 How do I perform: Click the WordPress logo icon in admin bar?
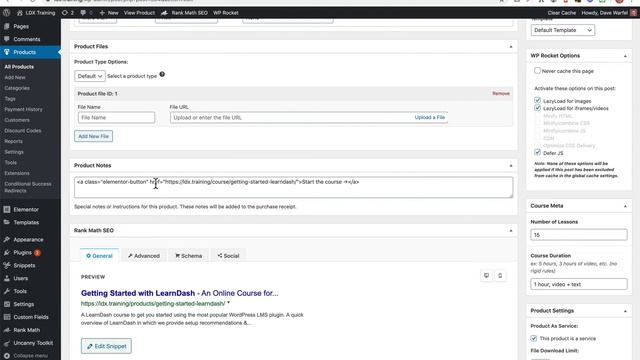7,13
